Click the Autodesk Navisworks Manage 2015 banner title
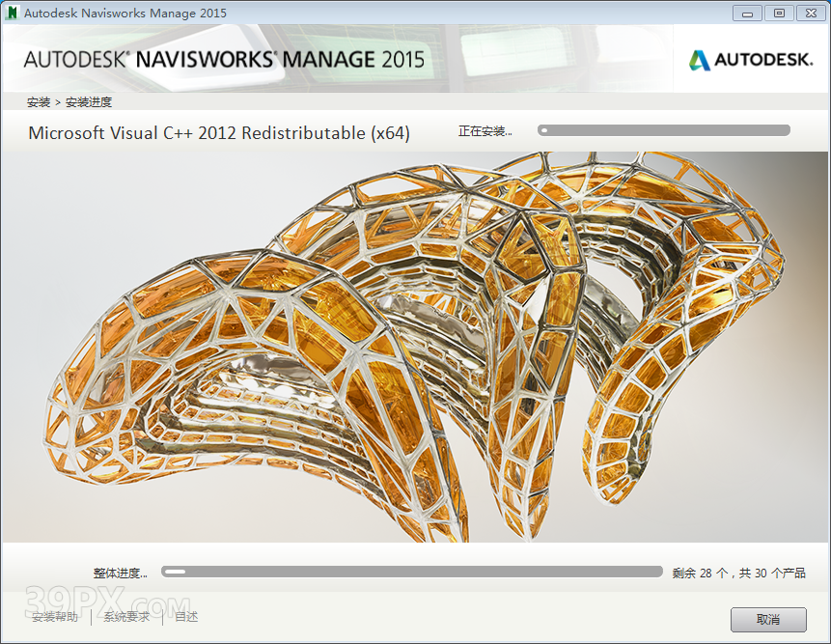831x644 pixels. [x=224, y=59]
